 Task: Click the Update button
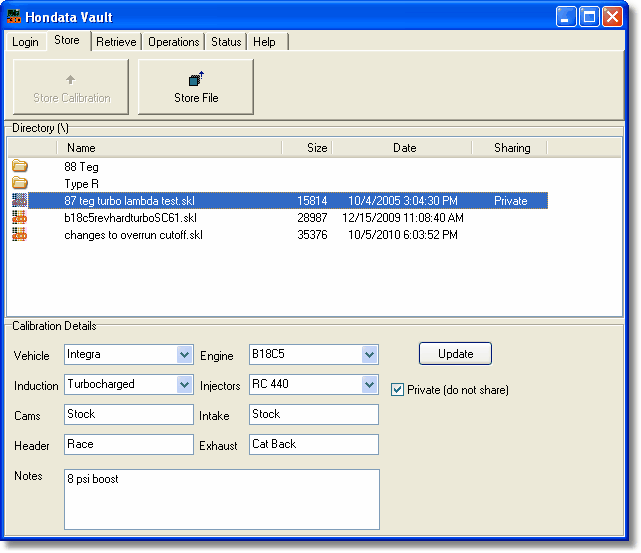click(x=455, y=354)
